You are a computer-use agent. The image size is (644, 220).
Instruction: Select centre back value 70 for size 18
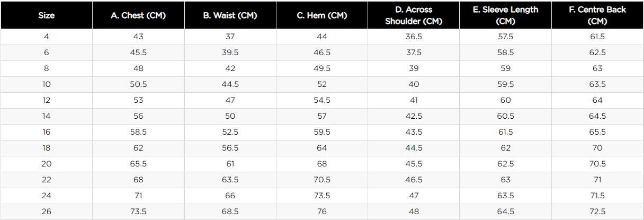click(597, 148)
